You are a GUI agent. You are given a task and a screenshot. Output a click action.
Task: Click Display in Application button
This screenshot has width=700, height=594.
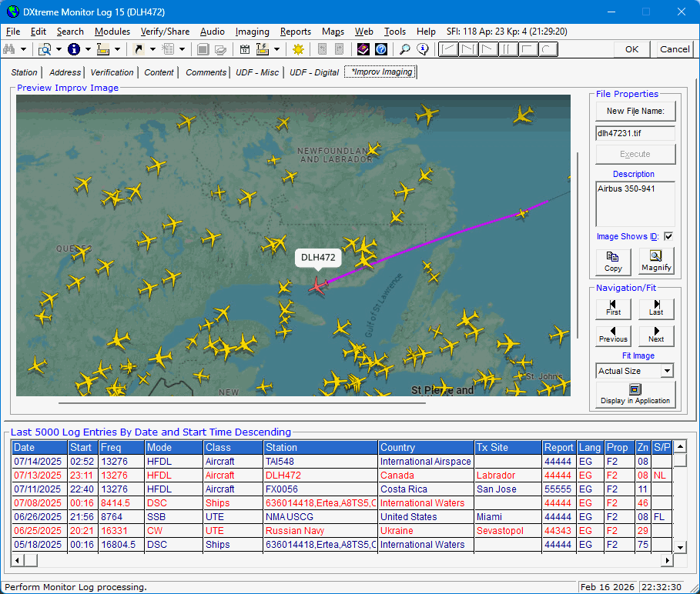click(635, 394)
